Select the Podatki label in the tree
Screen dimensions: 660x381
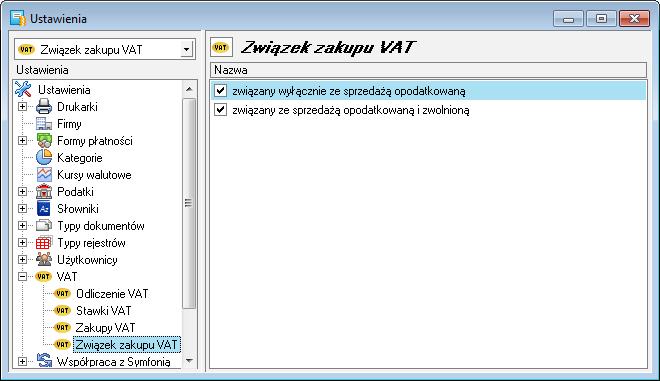tap(75, 192)
